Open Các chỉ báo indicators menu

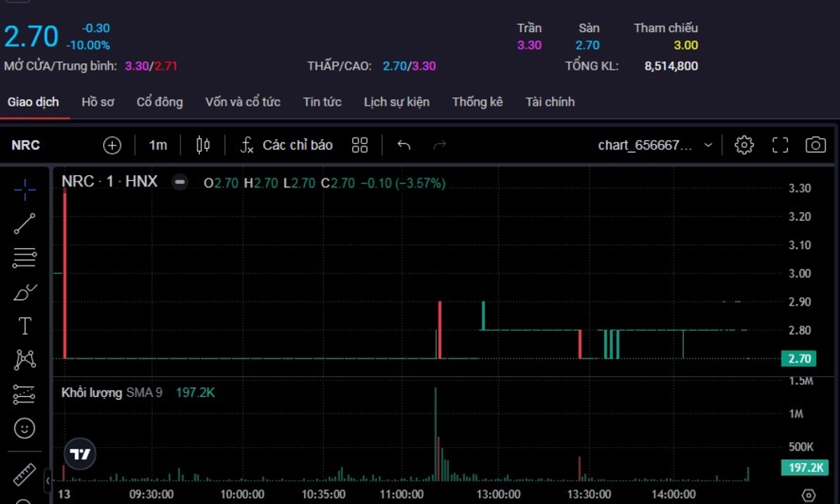coord(286,145)
